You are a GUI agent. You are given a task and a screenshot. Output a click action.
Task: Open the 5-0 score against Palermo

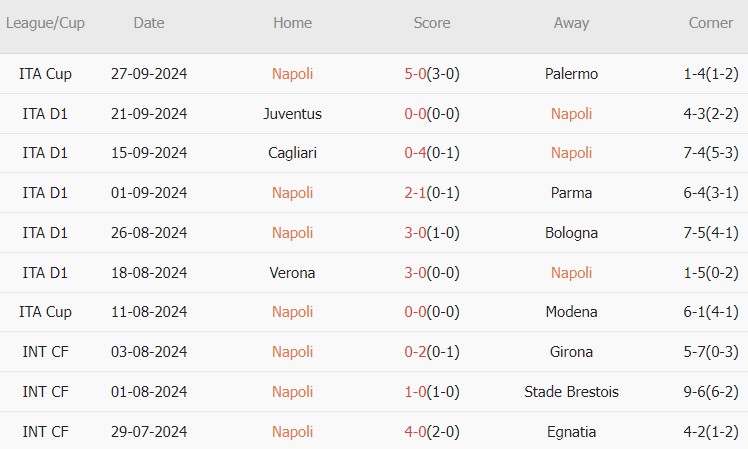coord(414,74)
